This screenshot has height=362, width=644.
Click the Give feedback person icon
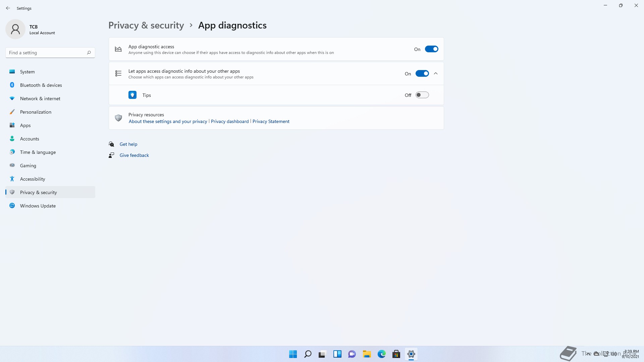point(111,155)
